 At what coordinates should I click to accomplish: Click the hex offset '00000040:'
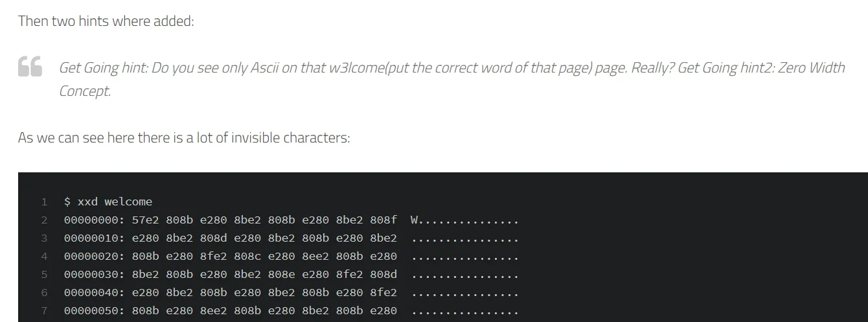coord(95,292)
